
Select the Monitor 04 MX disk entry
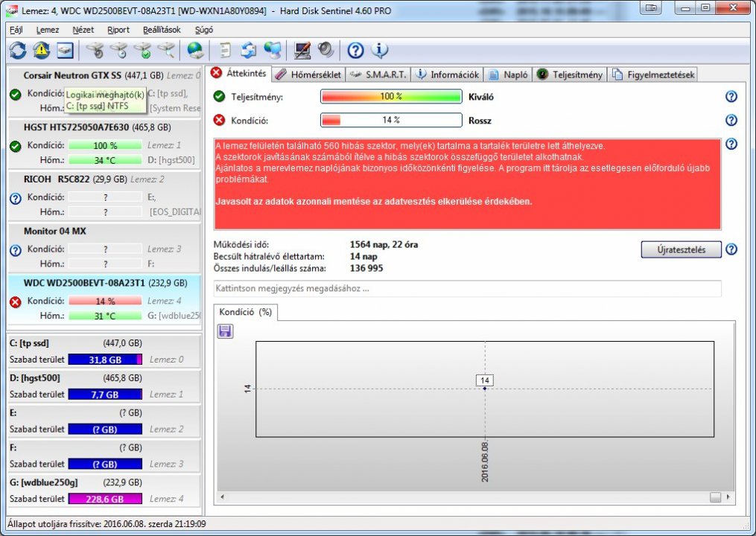pos(104,247)
